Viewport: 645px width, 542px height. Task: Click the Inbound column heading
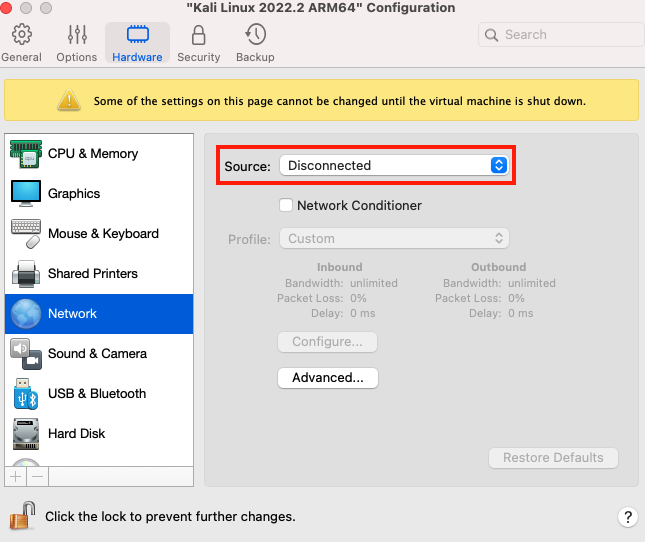[x=340, y=267]
